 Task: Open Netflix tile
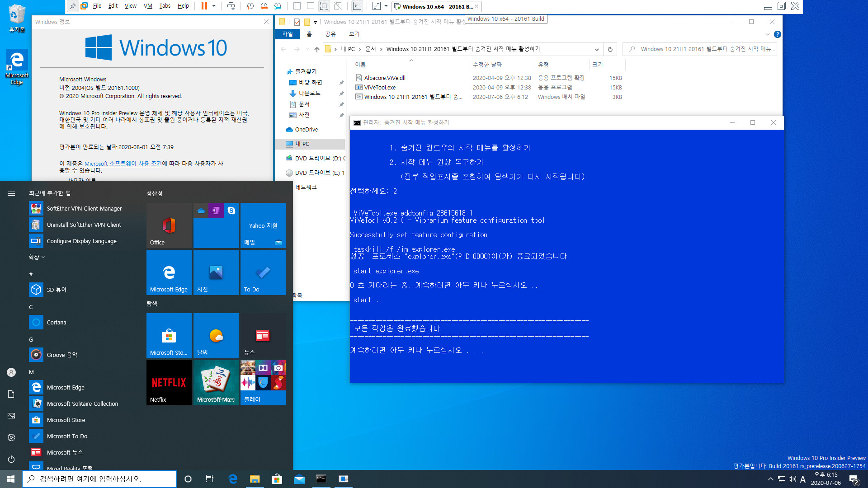pos(169,383)
